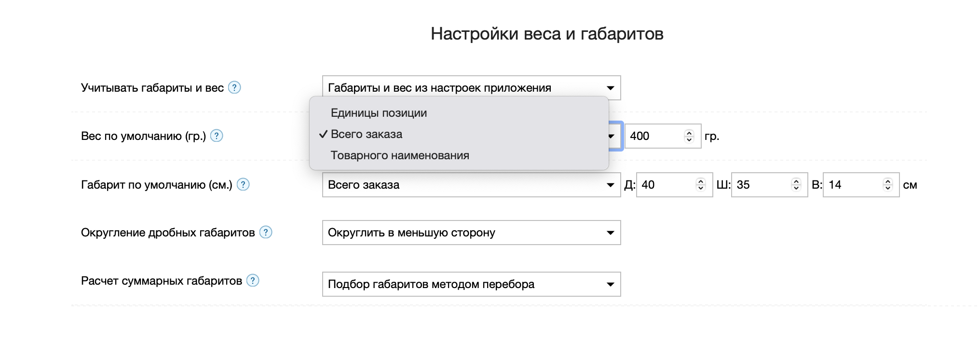Show hint for "Округление дробных габаритов"
Viewport: 980px width, 358px height.
pyautogui.click(x=266, y=232)
